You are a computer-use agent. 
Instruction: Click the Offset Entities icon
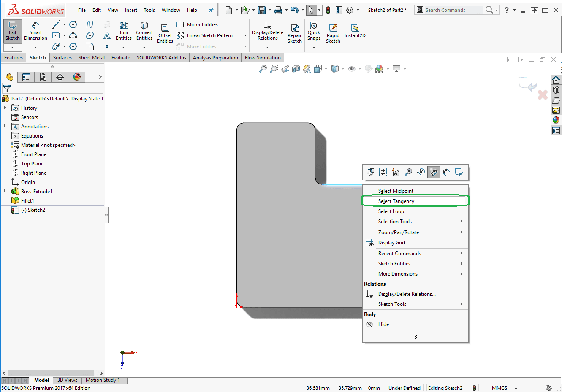[x=165, y=34]
